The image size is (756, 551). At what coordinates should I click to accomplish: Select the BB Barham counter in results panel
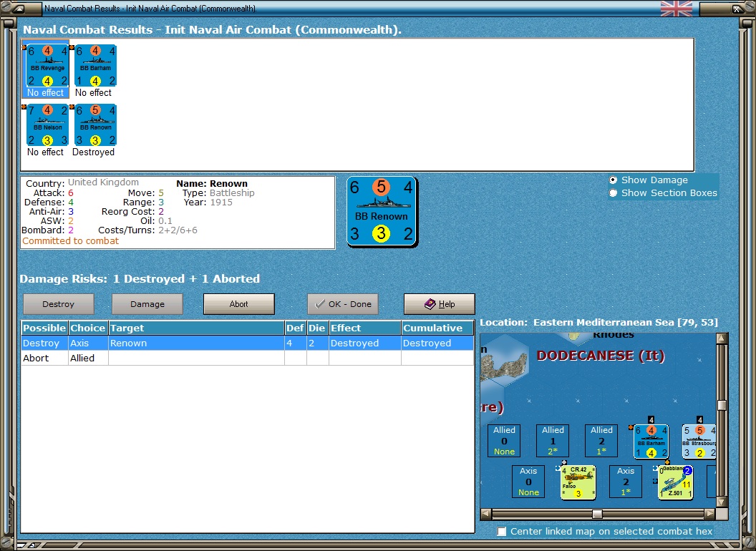coord(95,66)
